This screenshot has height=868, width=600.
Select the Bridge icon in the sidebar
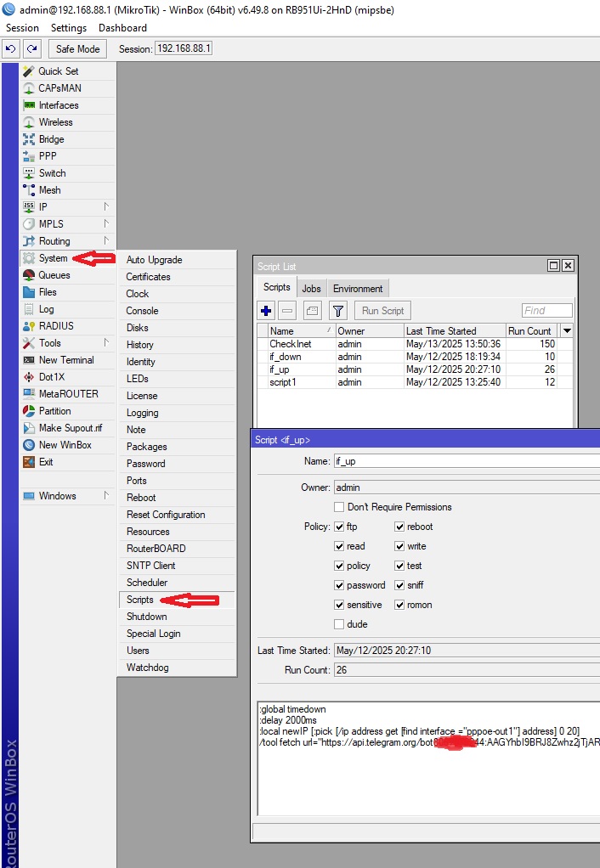coord(29,139)
